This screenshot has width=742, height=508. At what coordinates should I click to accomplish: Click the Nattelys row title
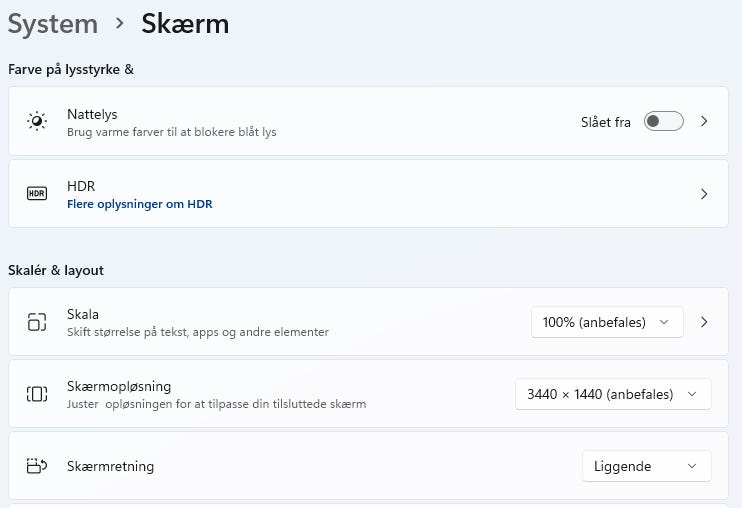tap(92, 114)
